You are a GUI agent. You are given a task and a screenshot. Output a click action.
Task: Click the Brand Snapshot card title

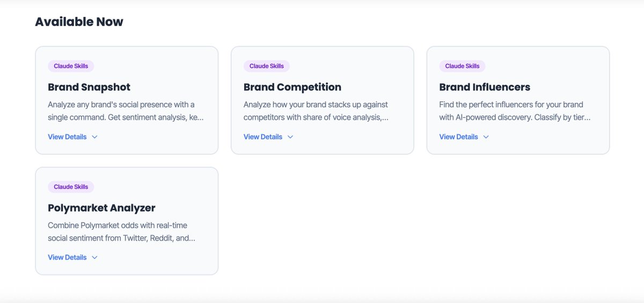(x=89, y=87)
